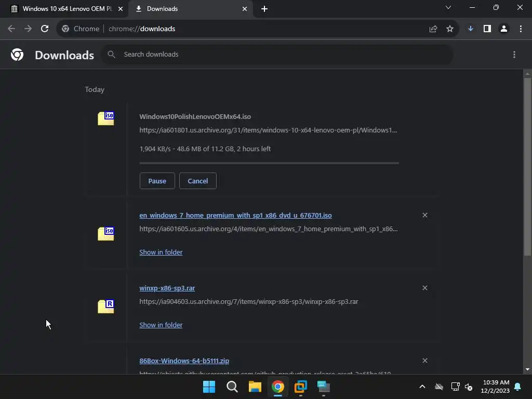This screenshot has height=399, width=532.
Task: Open the monitor app on the taskbar
Action: point(323,387)
